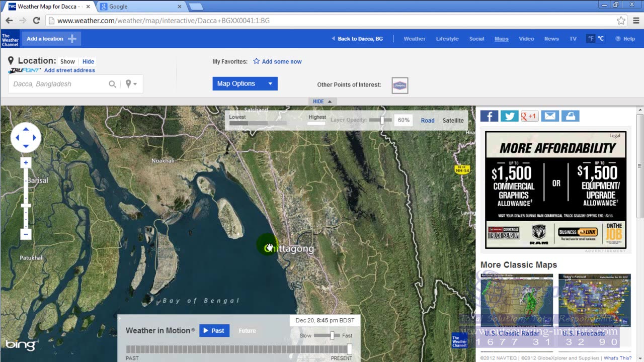This screenshot has height=362, width=644.
Task: Zoom out with the map minus button
Action: (26, 234)
